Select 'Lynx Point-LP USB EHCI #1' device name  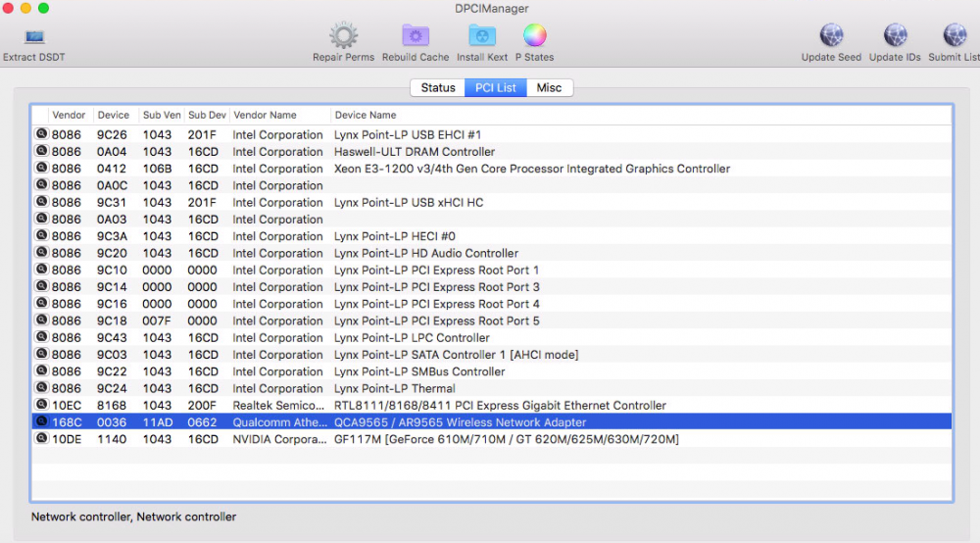coord(408,135)
